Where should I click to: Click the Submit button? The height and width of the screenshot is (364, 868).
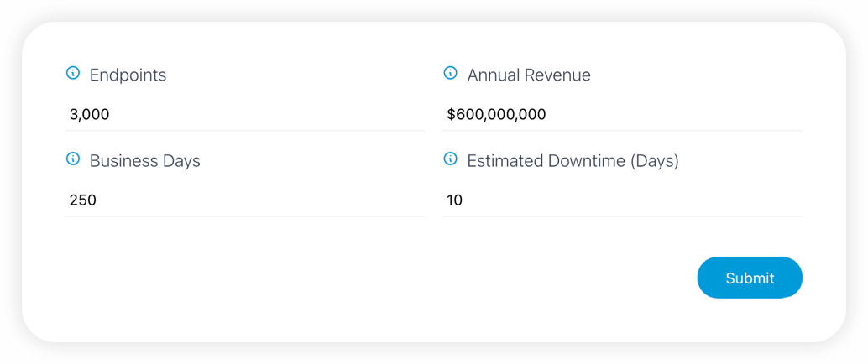(750, 278)
